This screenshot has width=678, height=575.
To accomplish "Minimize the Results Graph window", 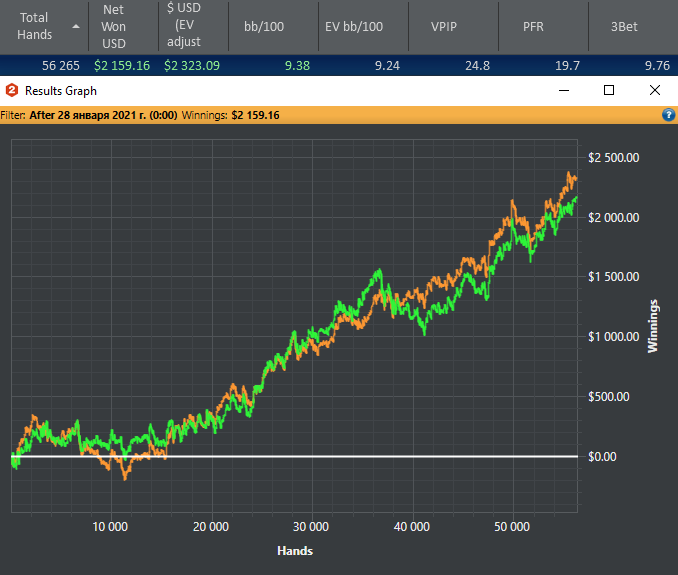I will coord(563,90).
